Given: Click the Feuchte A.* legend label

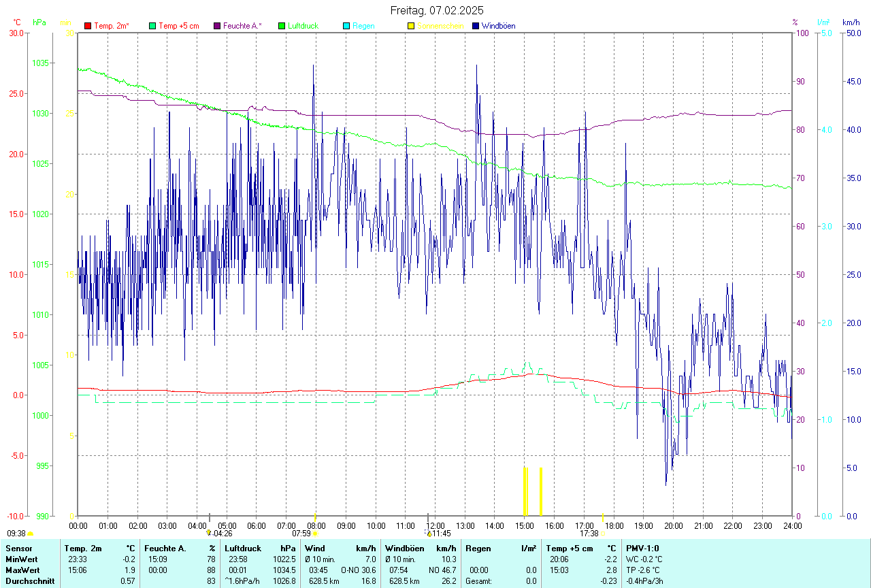Looking at the screenshot, I should (x=242, y=26).
